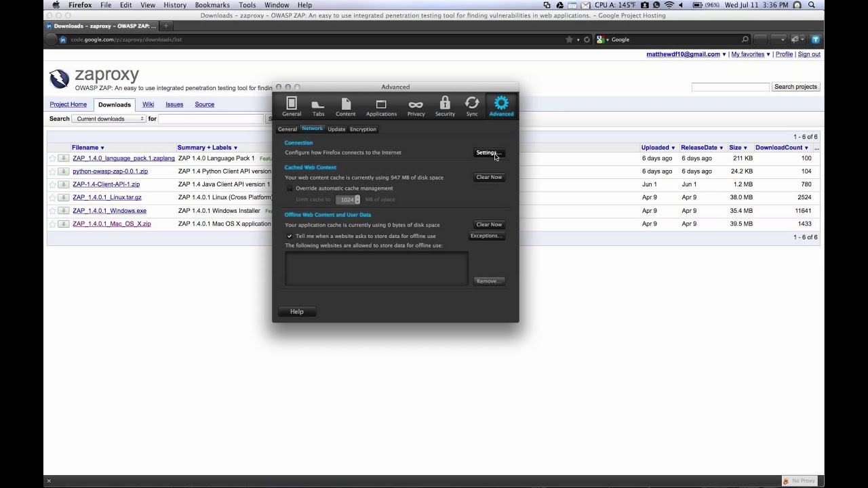Open the Content preferences pane icon
Viewport: 868px width, 488px height.
tap(346, 106)
